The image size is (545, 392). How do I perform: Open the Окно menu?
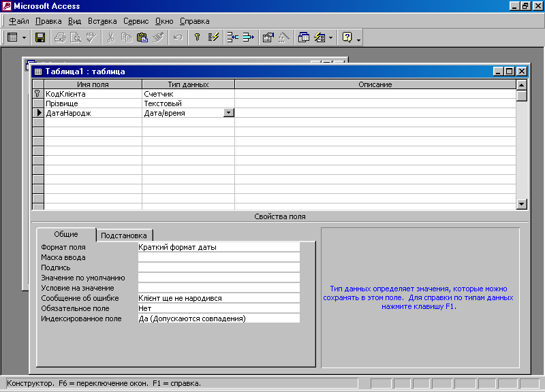(x=164, y=21)
